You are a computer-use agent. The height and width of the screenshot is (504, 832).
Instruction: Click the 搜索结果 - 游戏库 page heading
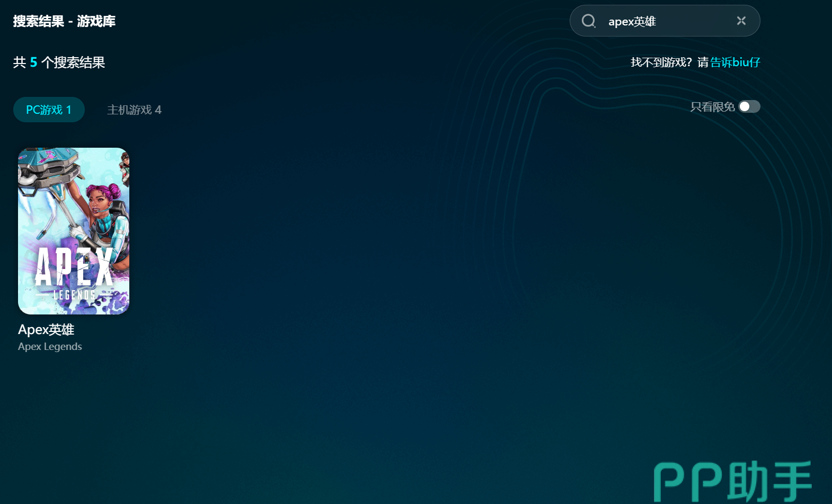click(64, 21)
